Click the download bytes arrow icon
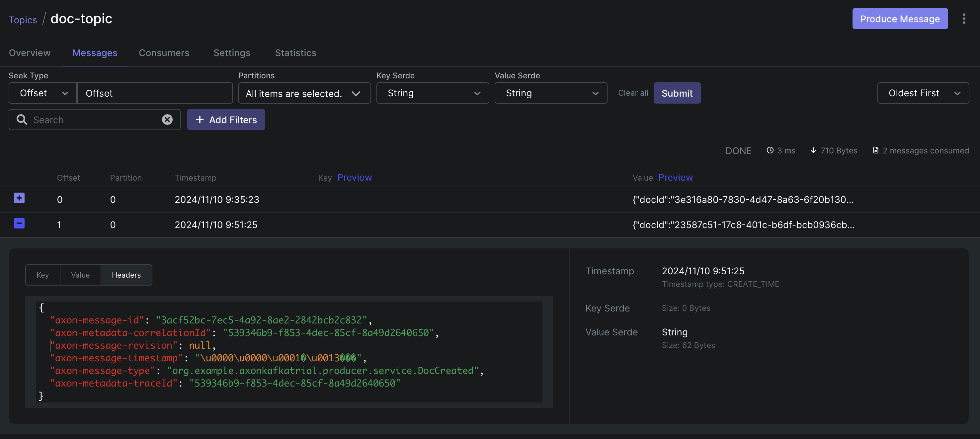Image resolution: width=980 pixels, height=439 pixels. (813, 151)
